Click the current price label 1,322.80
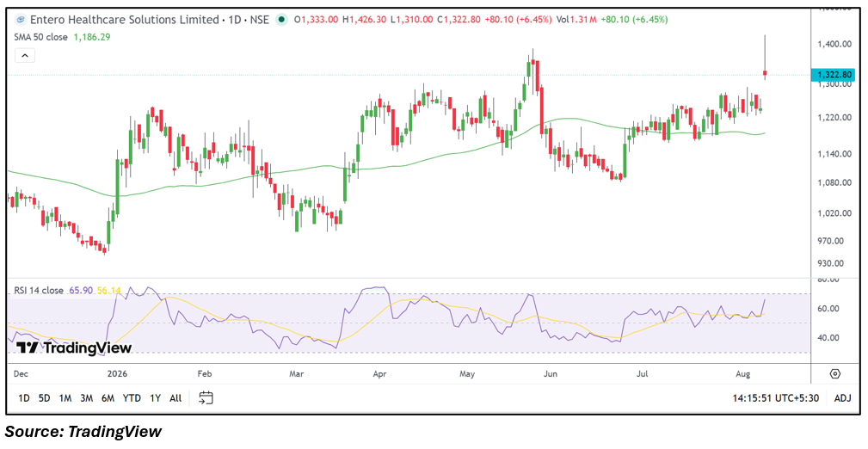Screen dimensions: 868x449 click(x=832, y=75)
